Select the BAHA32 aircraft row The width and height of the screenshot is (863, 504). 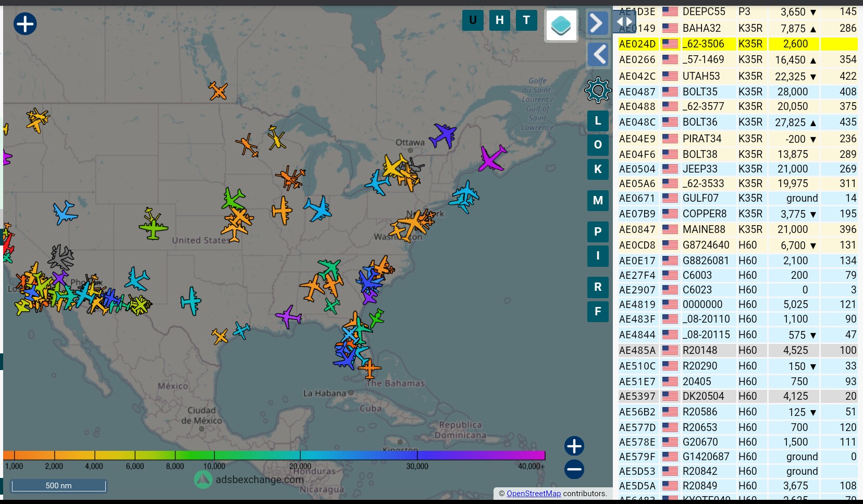tap(738, 28)
